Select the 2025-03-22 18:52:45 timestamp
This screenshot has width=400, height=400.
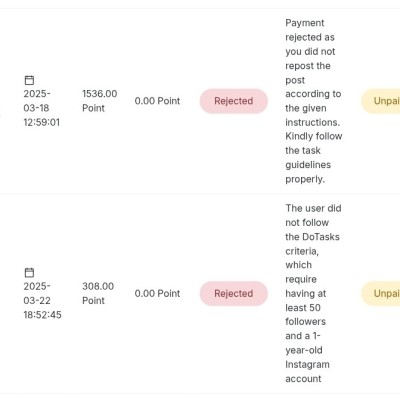coord(42,300)
